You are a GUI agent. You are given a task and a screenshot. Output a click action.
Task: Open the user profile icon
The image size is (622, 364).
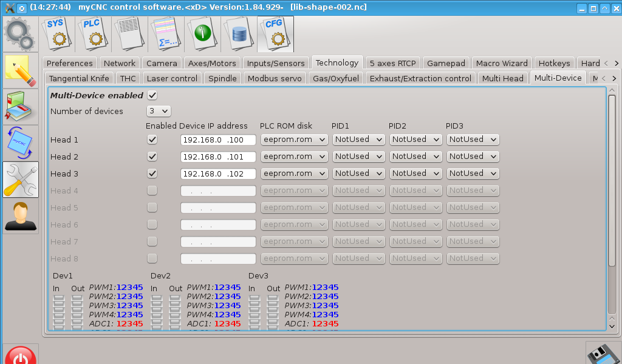pos(21,216)
